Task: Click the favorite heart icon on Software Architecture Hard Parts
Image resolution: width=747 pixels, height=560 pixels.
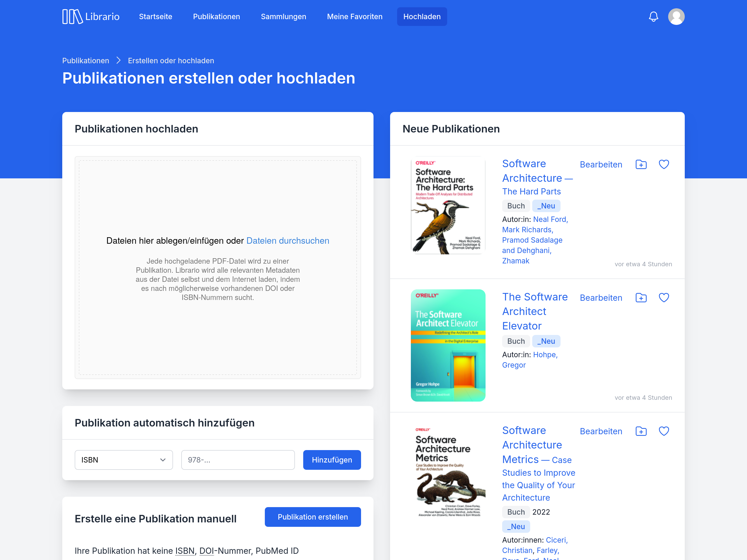Action: (x=663, y=165)
